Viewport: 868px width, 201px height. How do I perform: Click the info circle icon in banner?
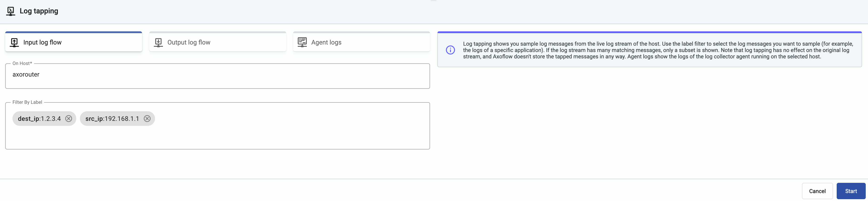450,50
